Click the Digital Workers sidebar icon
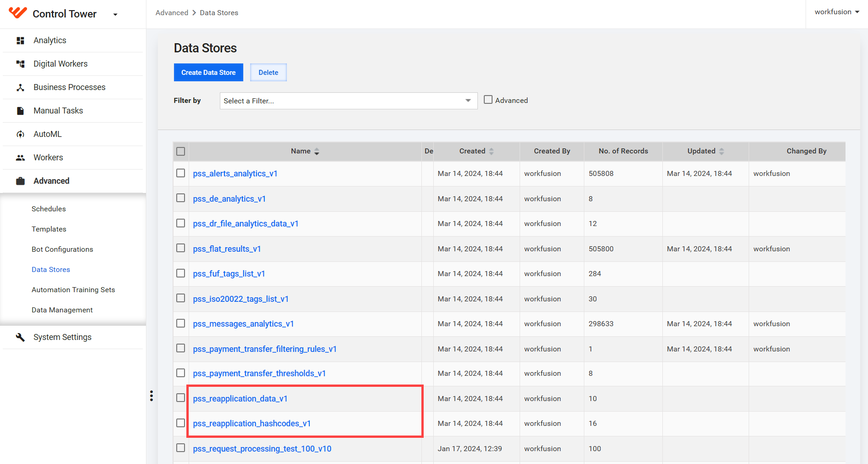 point(20,64)
